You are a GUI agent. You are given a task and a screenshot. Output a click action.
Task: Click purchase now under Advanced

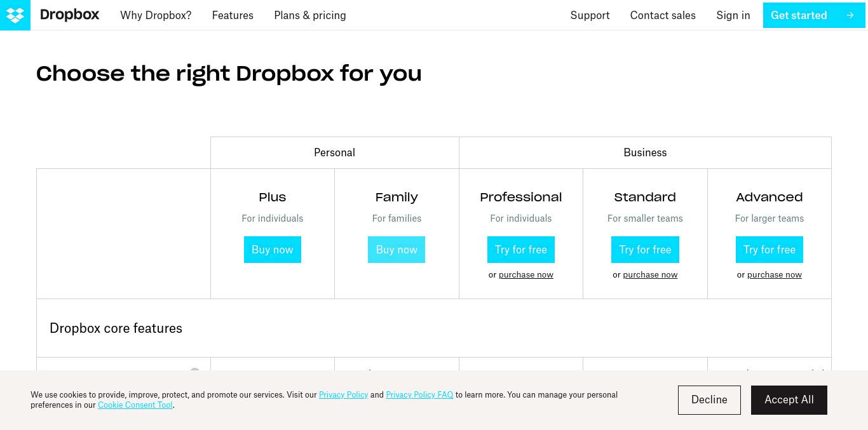[x=775, y=275]
